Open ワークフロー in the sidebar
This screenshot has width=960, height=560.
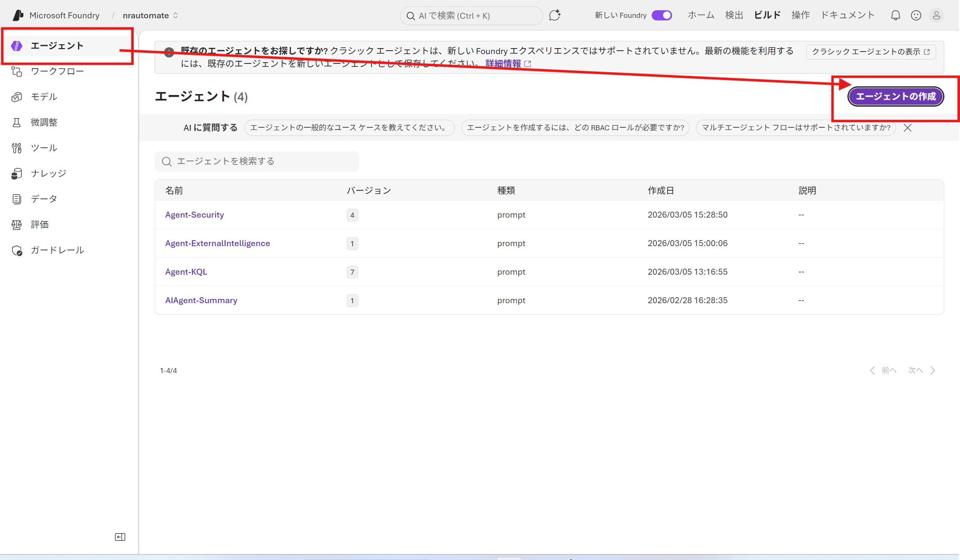pos(57,71)
